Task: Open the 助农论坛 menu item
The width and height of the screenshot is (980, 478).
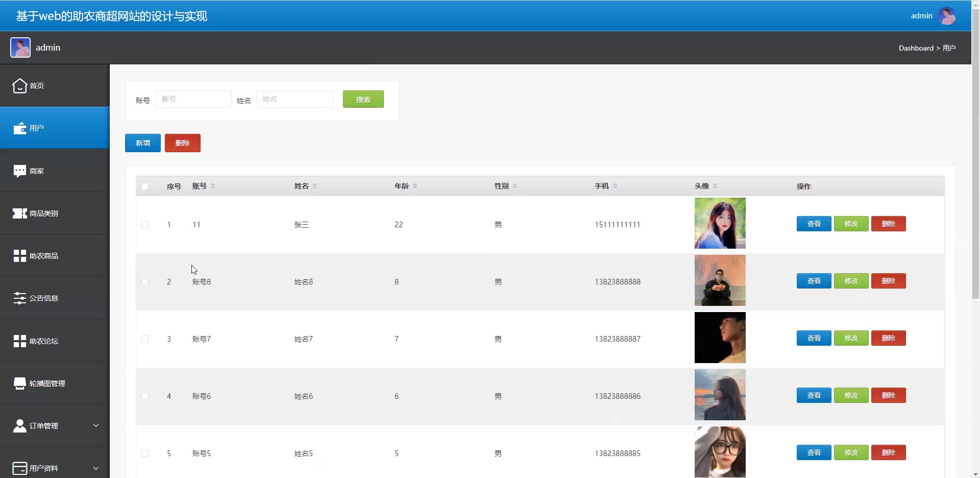Action: click(x=55, y=341)
